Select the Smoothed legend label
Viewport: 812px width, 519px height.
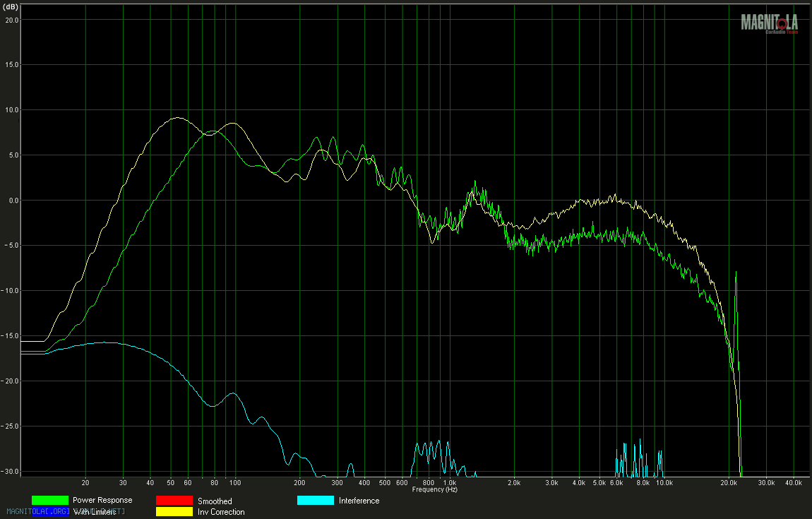tap(215, 501)
